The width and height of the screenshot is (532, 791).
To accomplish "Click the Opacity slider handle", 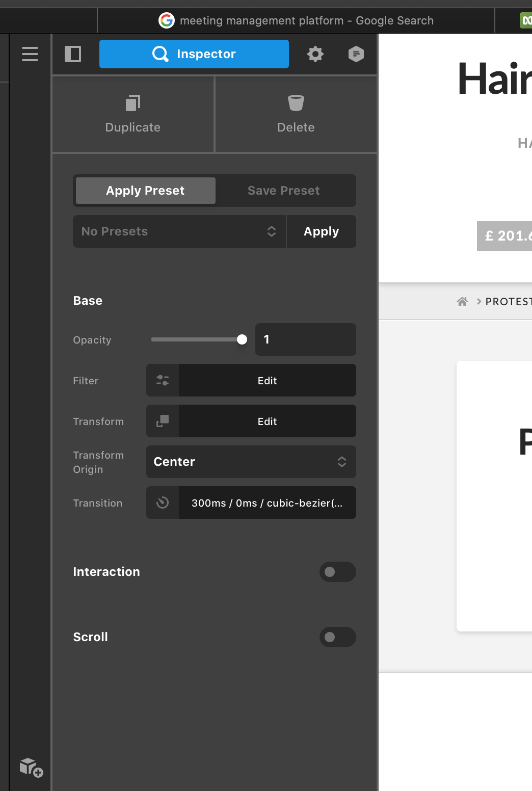I will tap(242, 339).
